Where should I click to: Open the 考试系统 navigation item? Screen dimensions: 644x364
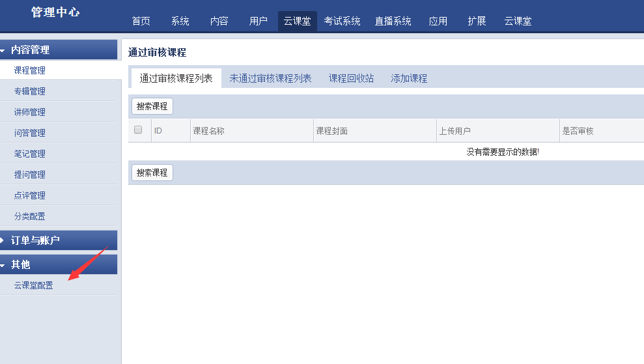point(342,21)
